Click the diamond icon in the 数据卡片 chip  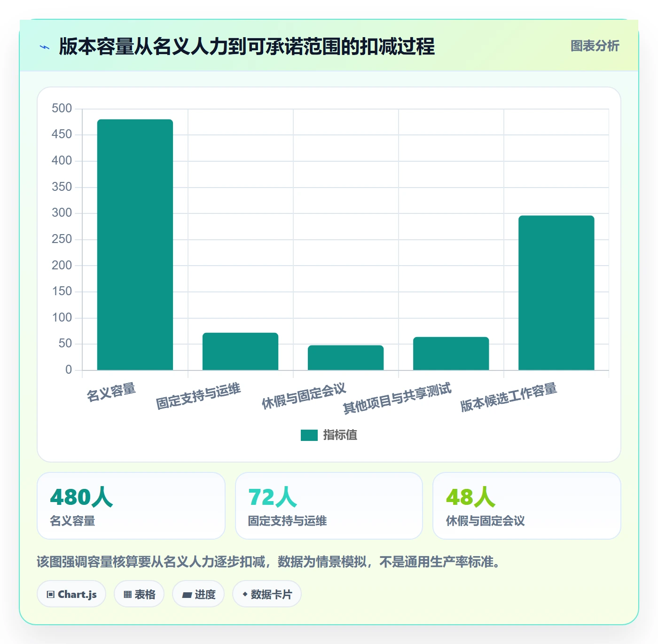(x=245, y=594)
